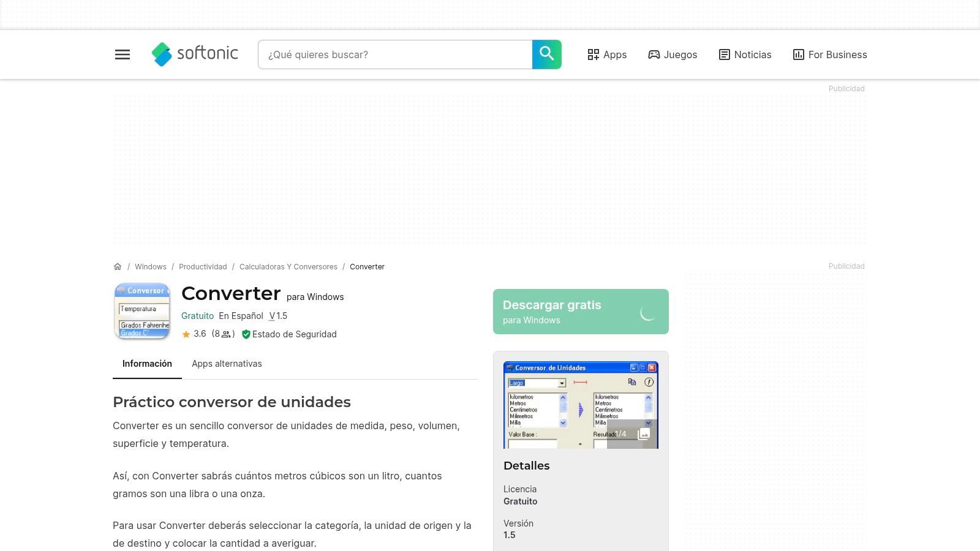Click the user votes count icon
This screenshot has height=551, width=980.
click(226, 334)
